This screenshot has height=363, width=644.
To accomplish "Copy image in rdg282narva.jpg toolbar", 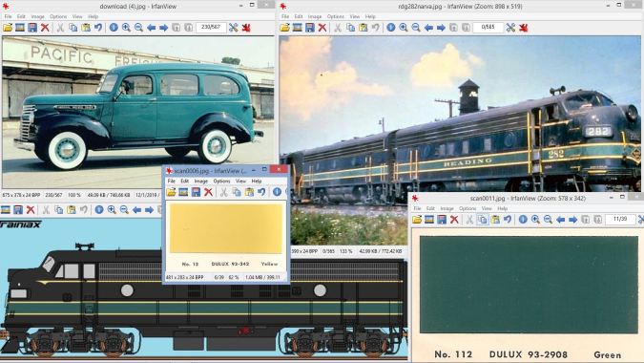I will 350,28.
